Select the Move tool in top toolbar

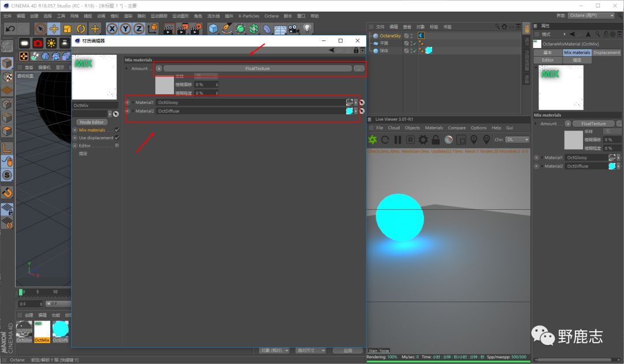point(54,28)
